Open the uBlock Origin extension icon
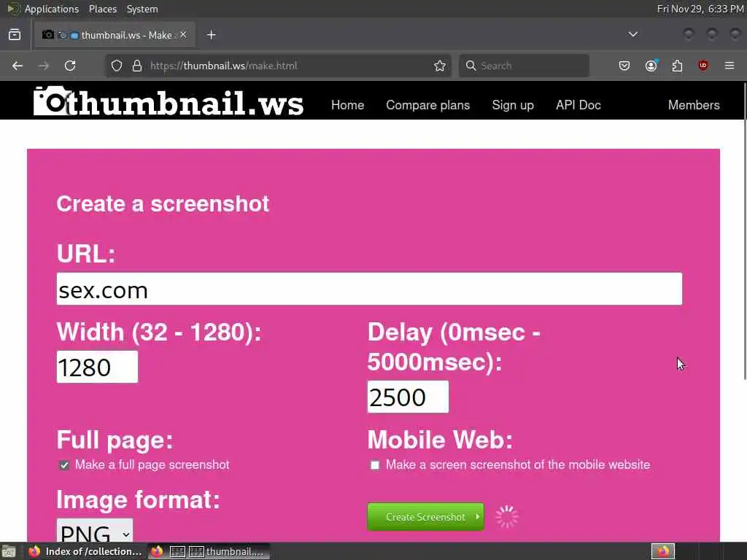This screenshot has width=747, height=560. click(703, 66)
